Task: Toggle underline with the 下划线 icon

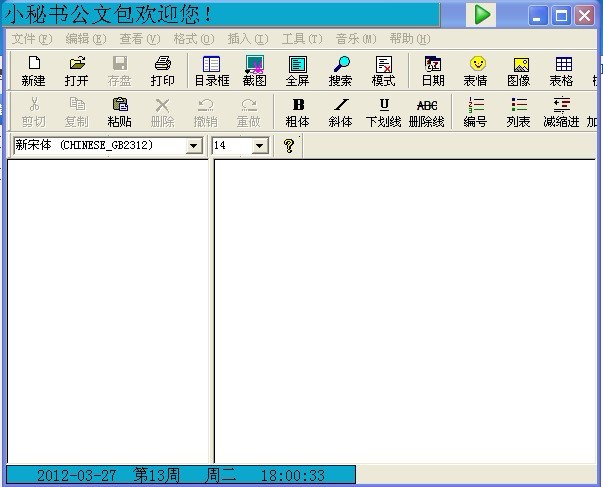Action: tap(384, 112)
